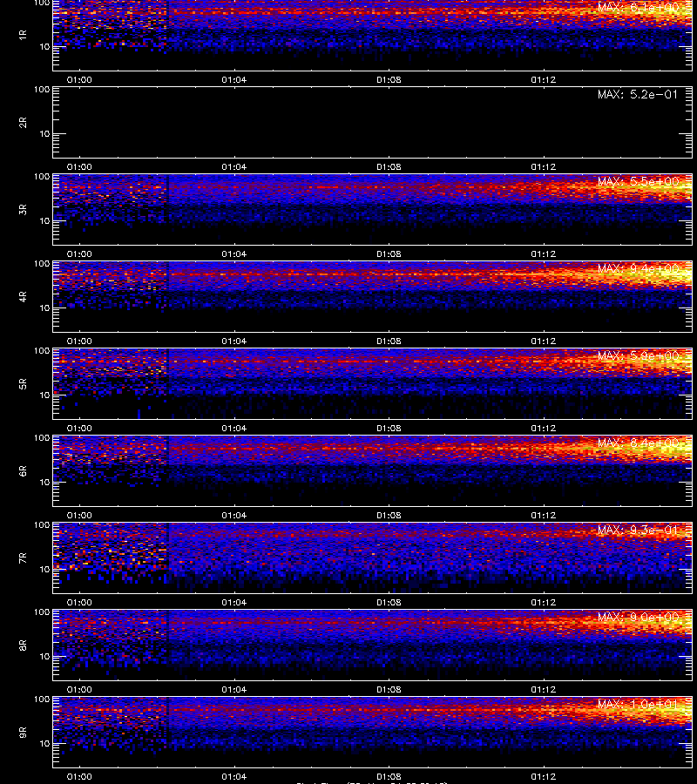This screenshot has width=697, height=784.
Task: Click the 9R axis label
Action: 23,733
